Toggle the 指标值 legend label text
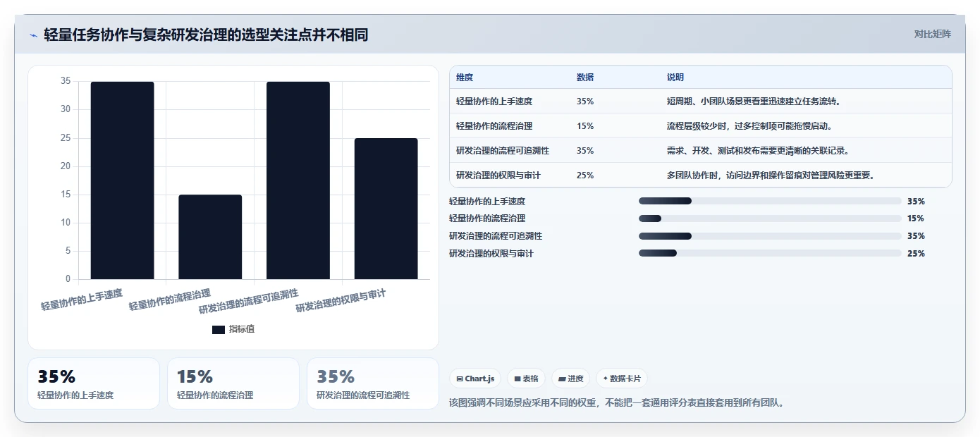This screenshot has width=980, height=437. point(242,330)
